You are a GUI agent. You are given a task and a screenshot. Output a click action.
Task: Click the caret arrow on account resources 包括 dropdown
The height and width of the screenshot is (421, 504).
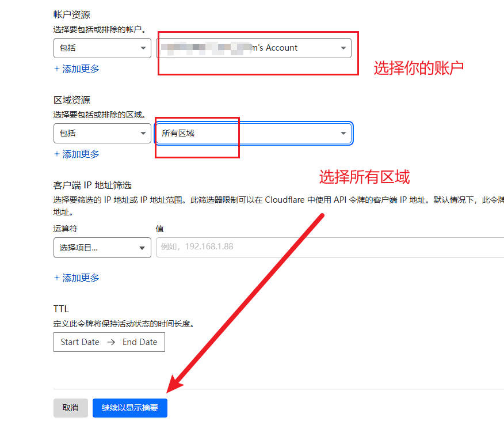click(143, 48)
